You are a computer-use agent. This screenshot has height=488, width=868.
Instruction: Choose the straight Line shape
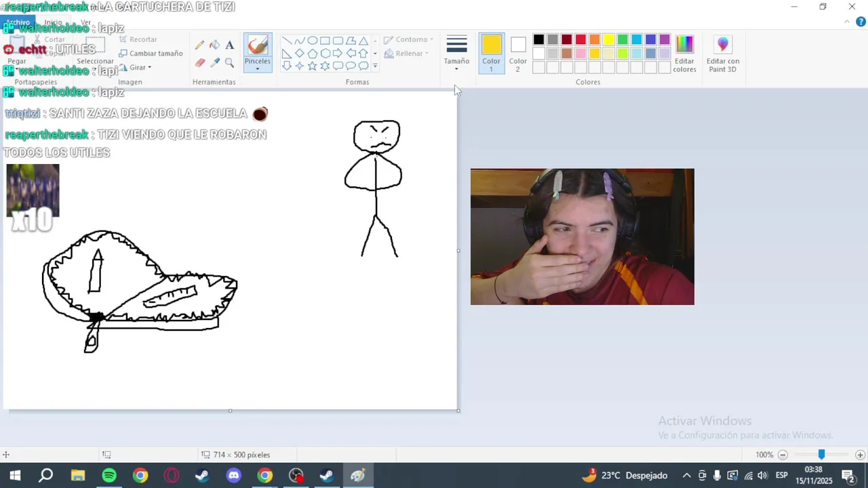click(287, 41)
